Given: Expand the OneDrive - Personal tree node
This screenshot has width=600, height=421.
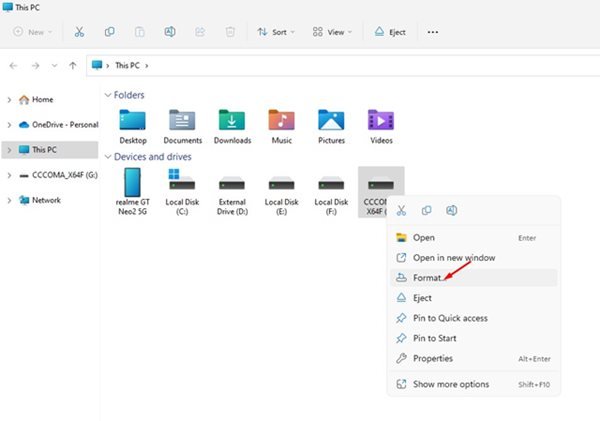Looking at the screenshot, I should point(9,125).
